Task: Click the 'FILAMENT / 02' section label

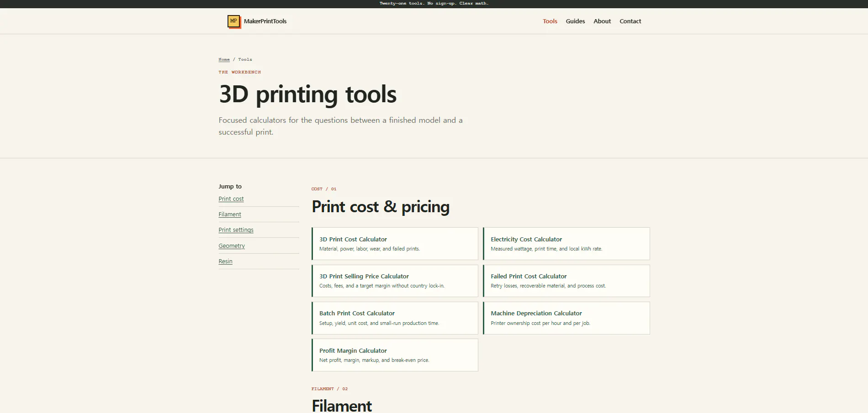Action: 329,389
